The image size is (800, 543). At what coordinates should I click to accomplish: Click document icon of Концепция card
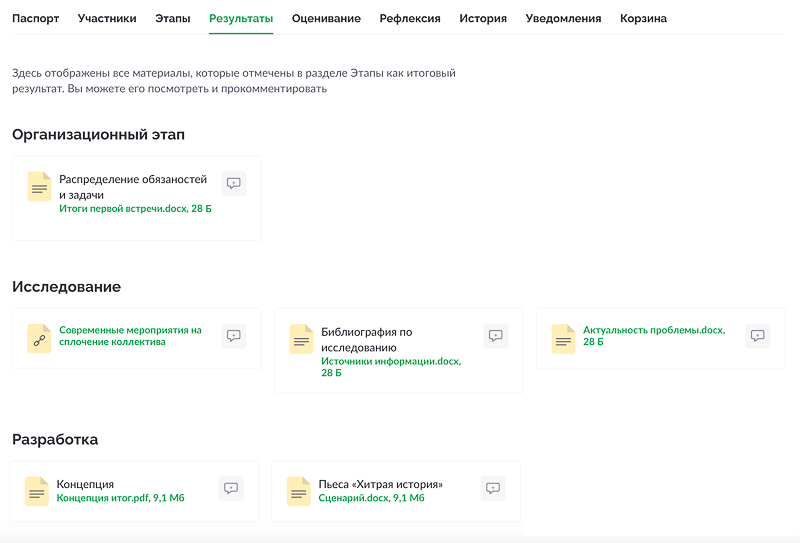(37, 491)
